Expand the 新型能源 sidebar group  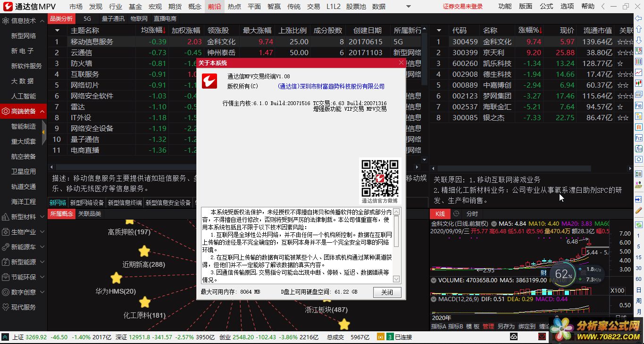[42, 262]
